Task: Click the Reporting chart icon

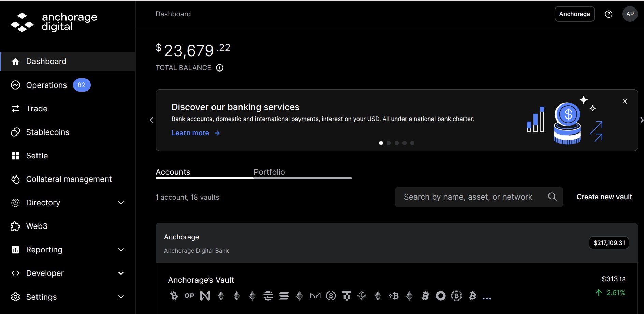Action: tap(15, 250)
